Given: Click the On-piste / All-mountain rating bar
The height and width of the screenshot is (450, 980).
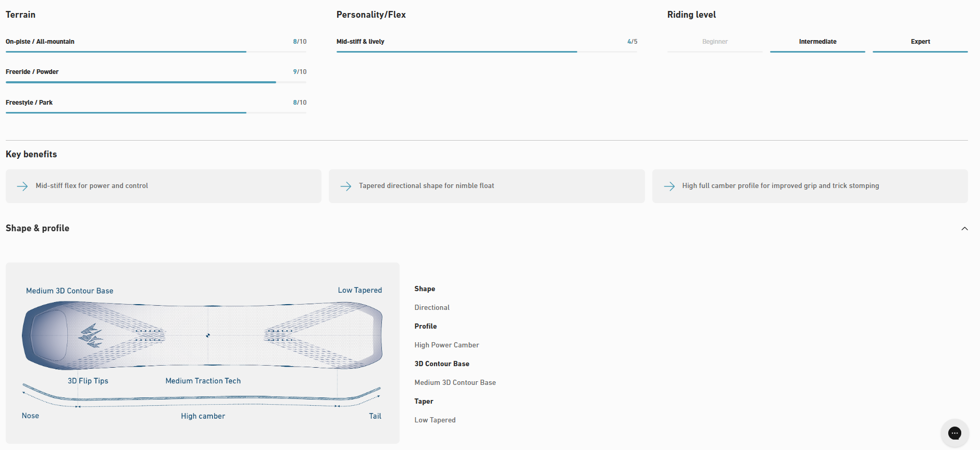Looking at the screenshot, I should point(156,52).
